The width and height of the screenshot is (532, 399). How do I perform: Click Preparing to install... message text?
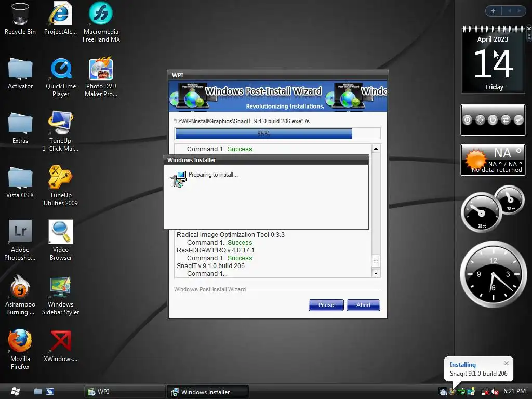213,175
